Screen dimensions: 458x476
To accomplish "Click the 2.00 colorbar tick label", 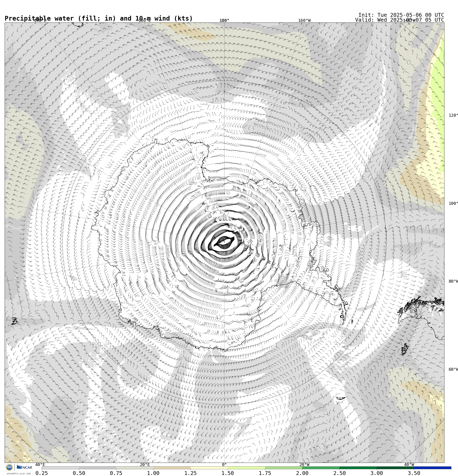I will coord(302,473).
